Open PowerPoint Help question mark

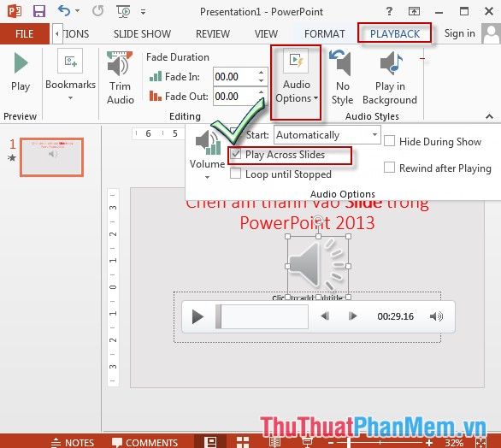[389, 11]
